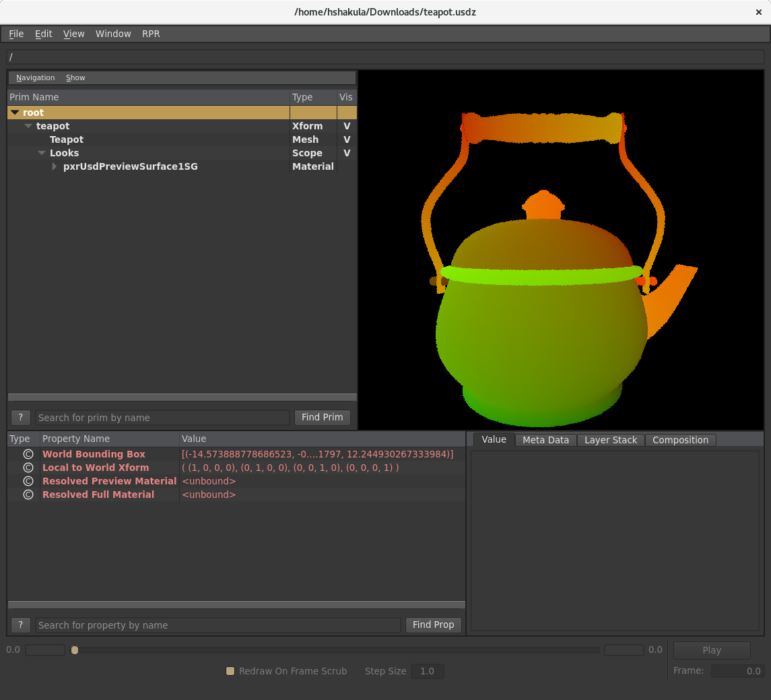Open the RPR menu
Image resolution: width=771 pixels, height=700 pixels.
tap(151, 34)
